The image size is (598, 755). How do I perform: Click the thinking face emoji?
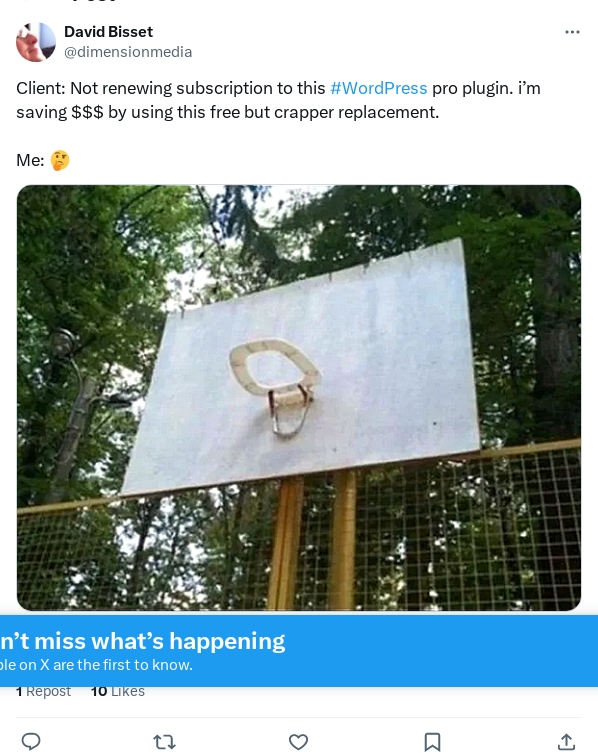60,160
